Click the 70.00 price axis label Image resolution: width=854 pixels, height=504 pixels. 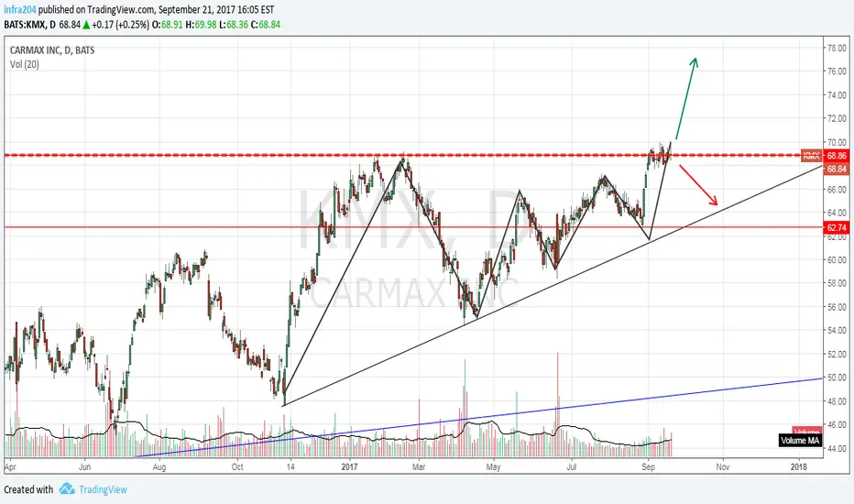837,142
